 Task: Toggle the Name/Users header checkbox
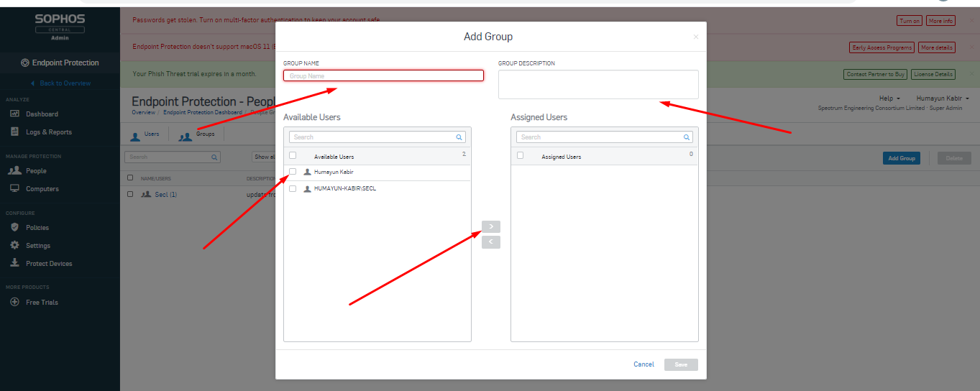click(x=130, y=178)
